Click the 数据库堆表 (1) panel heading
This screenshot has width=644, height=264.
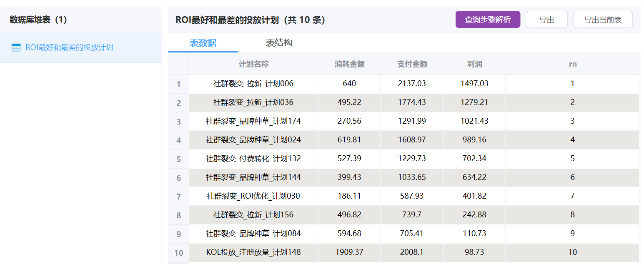(38, 20)
